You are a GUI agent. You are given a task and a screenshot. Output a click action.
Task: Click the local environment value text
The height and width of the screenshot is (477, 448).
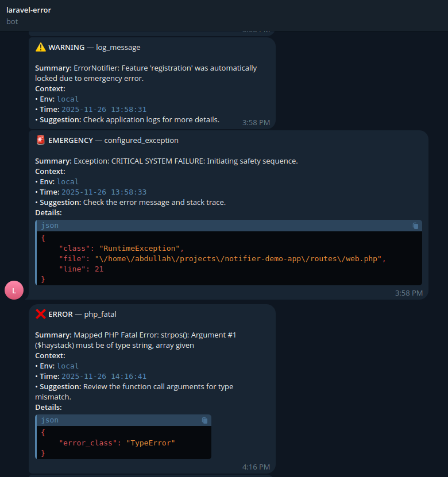68,181
